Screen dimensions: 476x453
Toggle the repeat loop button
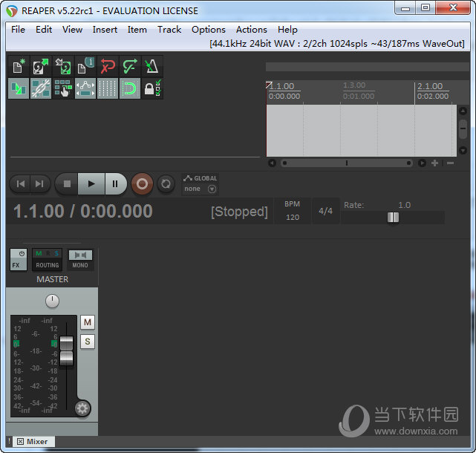(x=166, y=183)
